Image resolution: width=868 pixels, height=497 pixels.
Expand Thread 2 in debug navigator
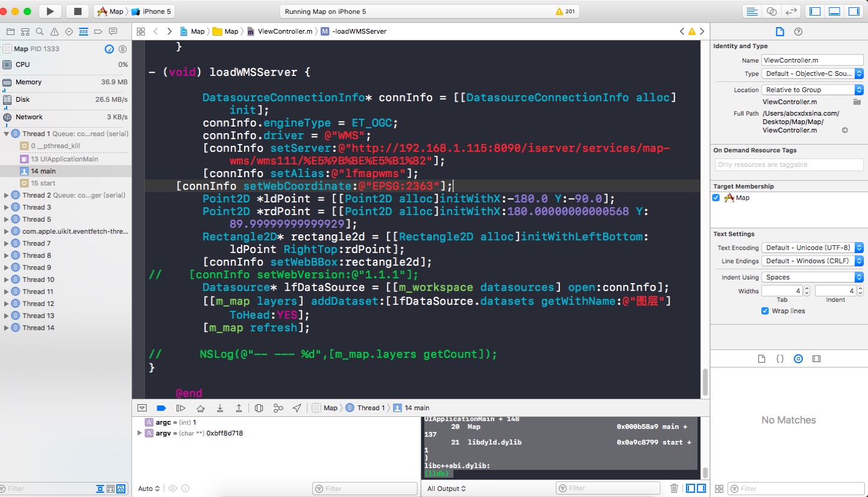click(6, 195)
